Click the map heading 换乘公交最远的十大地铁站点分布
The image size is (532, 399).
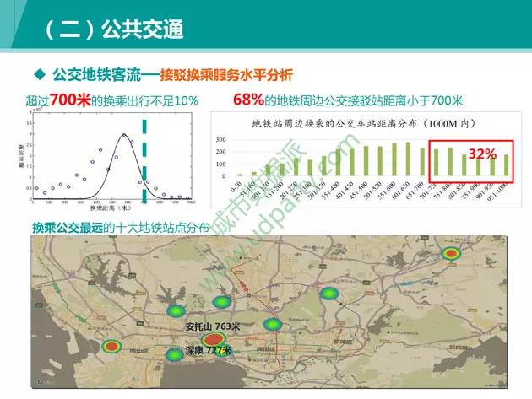coord(121,228)
